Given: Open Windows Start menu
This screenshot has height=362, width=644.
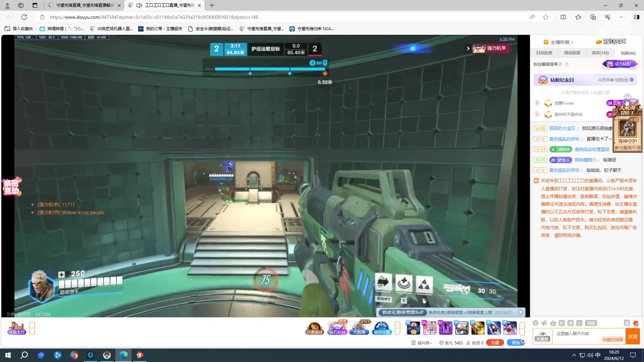Looking at the screenshot, I should 8,355.
